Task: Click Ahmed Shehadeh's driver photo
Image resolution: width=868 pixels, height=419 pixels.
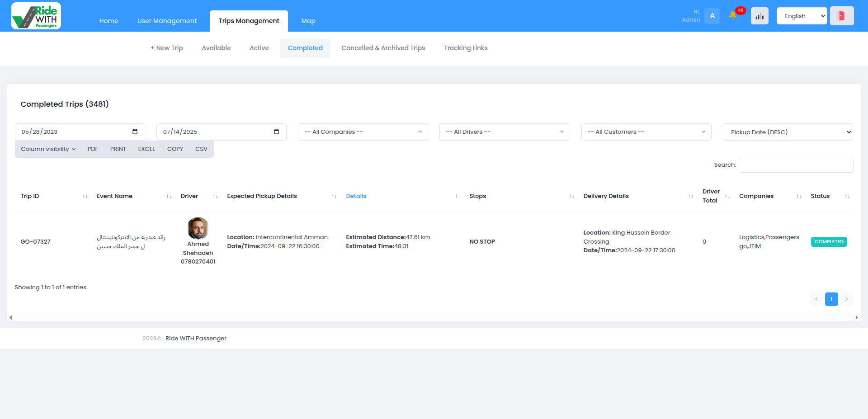Action: (198, 228)
